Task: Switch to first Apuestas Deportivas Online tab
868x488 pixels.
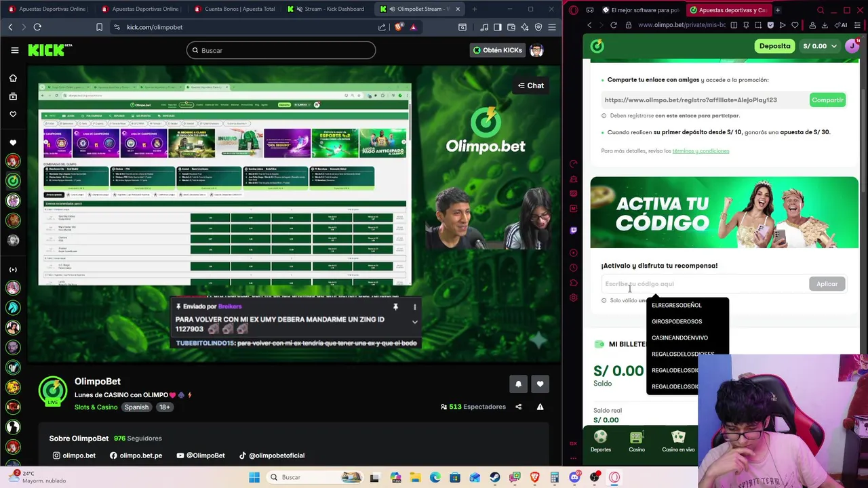Action: (47, 9)
